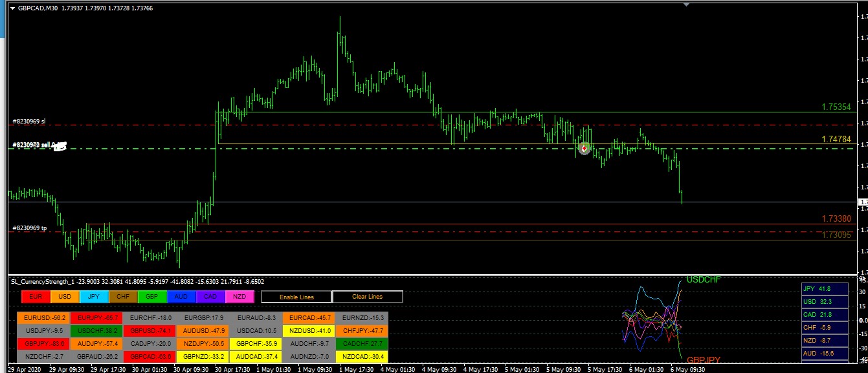The height and width of the screenshot is (373, 868).
Task: Select the EURCHF:-18.0 pair cell
Action: [x=149, y=318]
